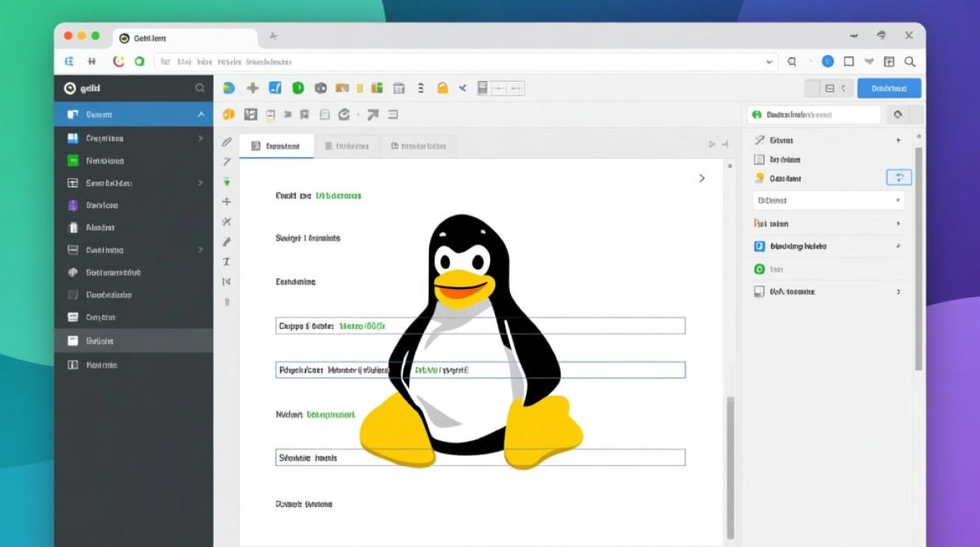Toggle the blue square option in the right panel
Image resolution: width=980 pixels, height=547 pixels.
pyautogui.click(x=758, y=246)
